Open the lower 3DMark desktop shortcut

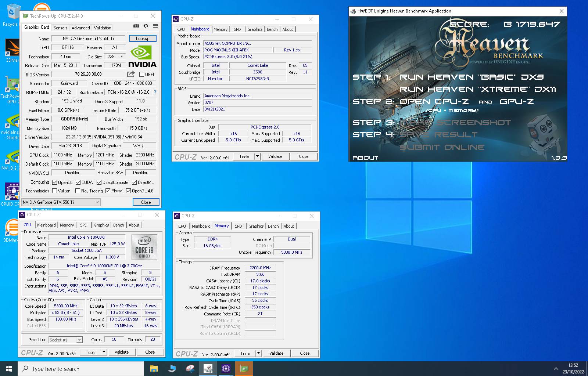[x=11, y=230]
